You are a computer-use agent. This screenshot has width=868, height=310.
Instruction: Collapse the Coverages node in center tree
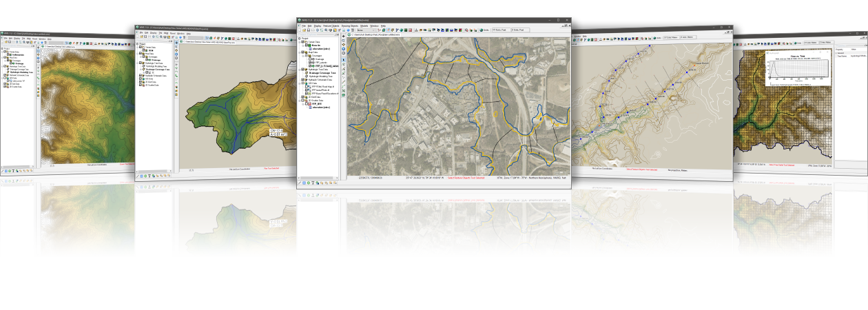click(x=303, y=56)
